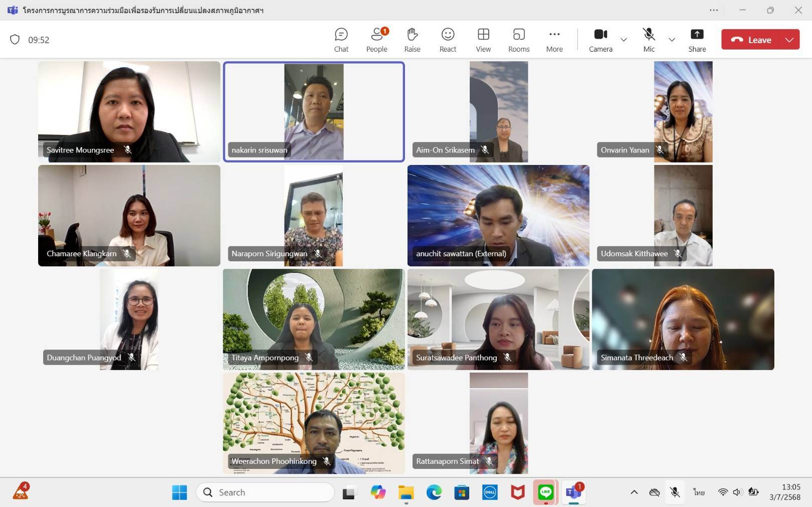Viewport: 812px width, 507px height.
Task: Open Leave button dropdown options
Action: 789,40
